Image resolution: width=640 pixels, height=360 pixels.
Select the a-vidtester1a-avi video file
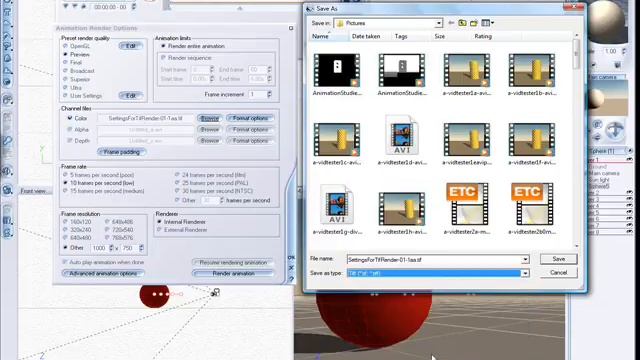coord(467,70)
